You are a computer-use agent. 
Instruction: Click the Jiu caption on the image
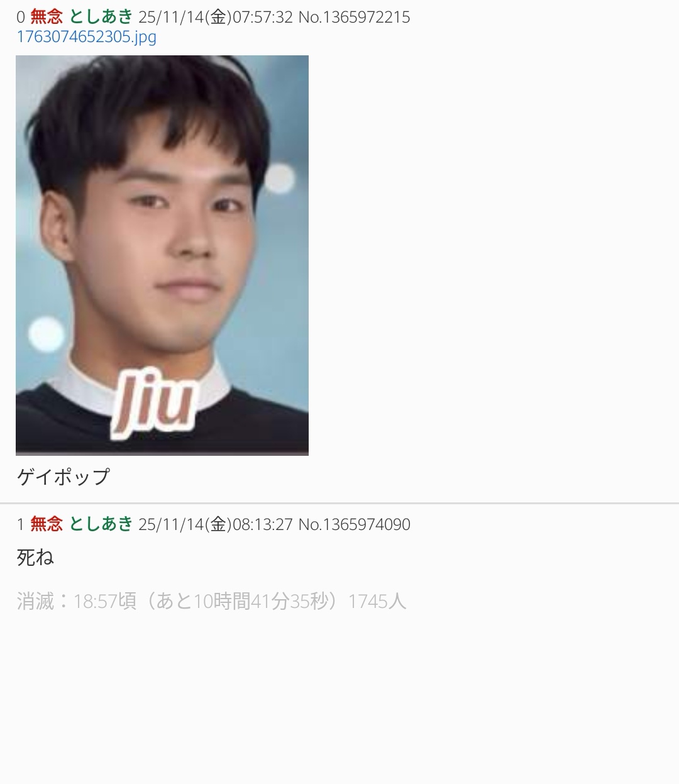pos(153,402)
